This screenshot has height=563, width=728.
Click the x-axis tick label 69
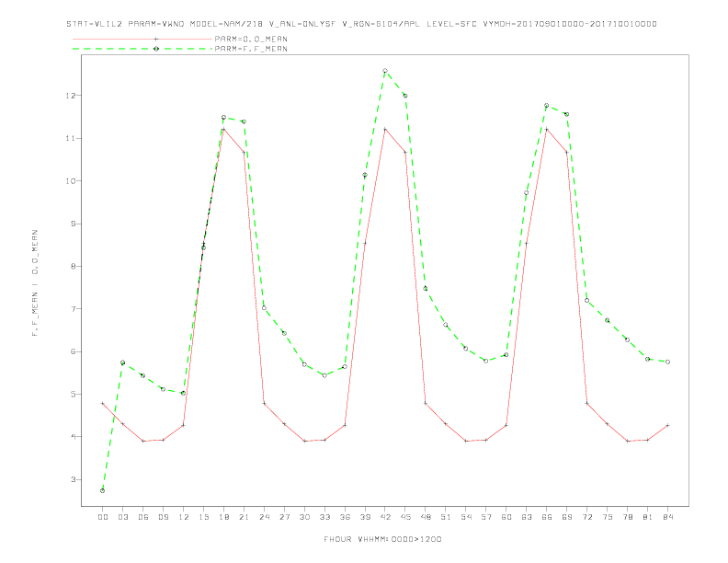[x=567, y=517]
